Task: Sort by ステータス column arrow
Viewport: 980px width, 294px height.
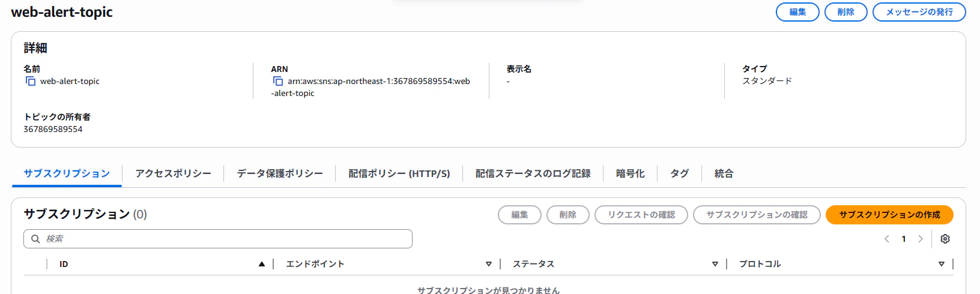Action: click(715, 264)
